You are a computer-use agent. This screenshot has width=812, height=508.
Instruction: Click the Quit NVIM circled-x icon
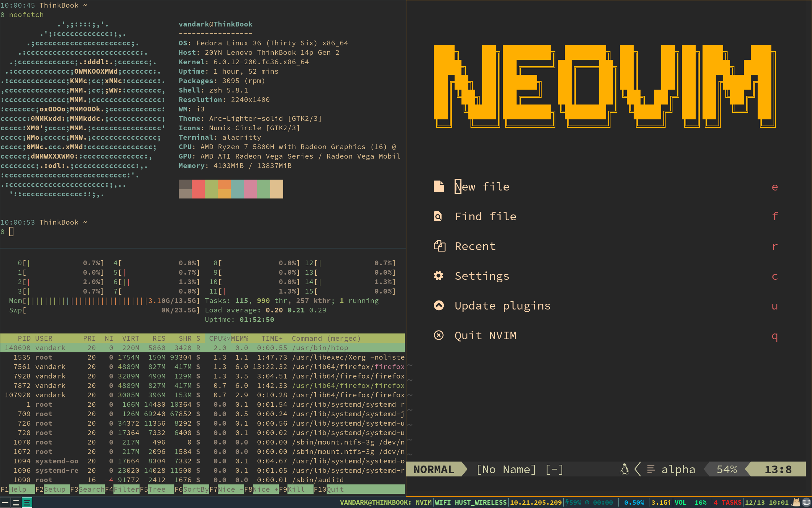tap(439, 335)
